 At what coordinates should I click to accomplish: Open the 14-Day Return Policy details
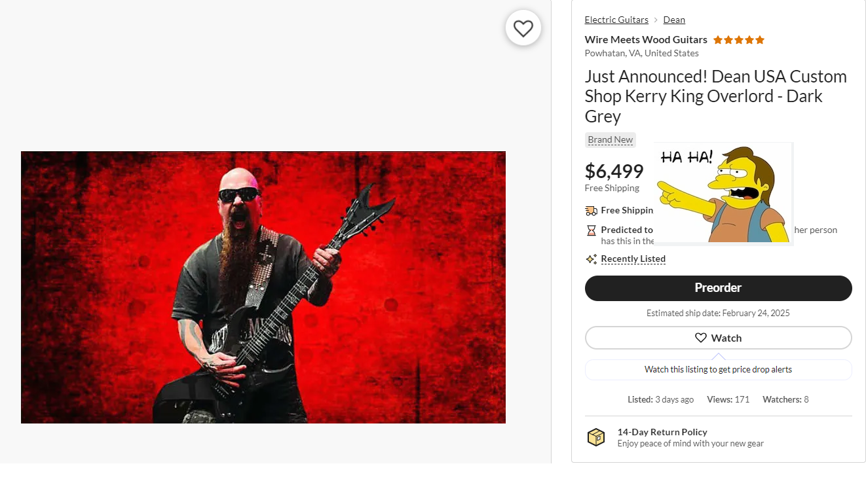point(662,432)
